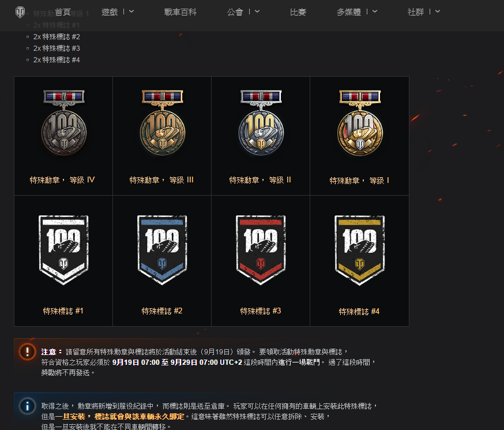This screenshot has height=430, width=504.
Task: Click the red special emblem #3 badge
Action: (261, 250)
